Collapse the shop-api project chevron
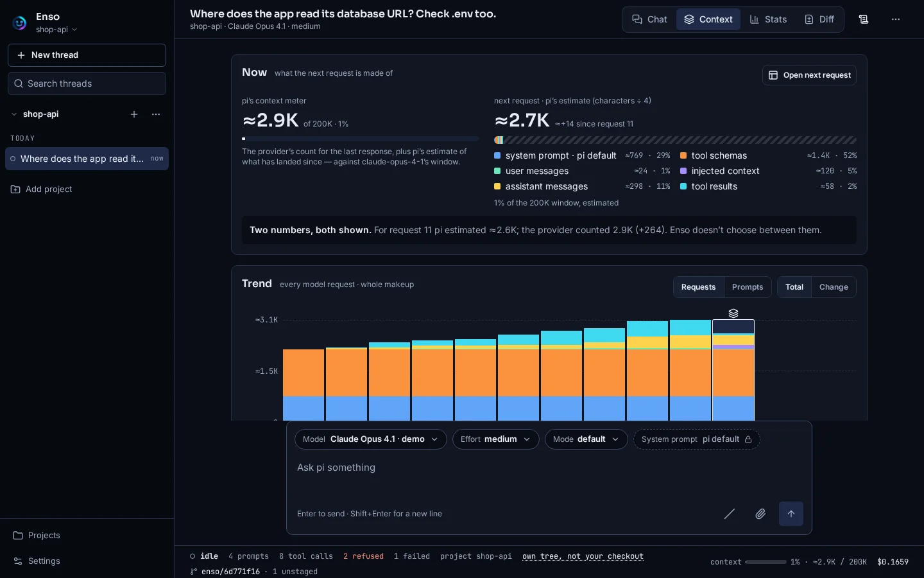 [14, 114]
